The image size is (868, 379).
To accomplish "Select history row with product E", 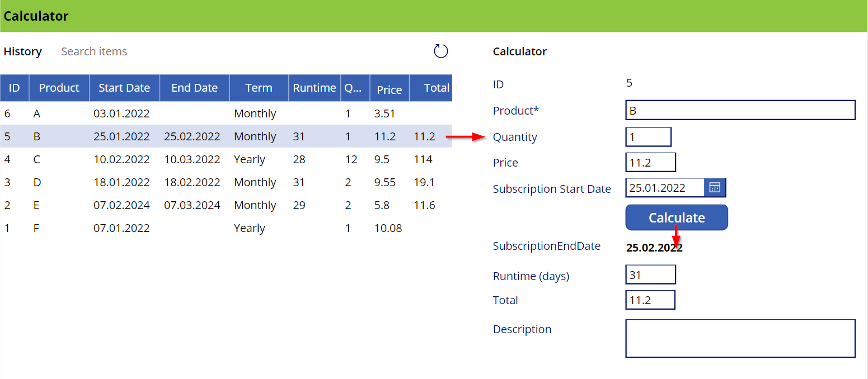I will pyautogui.click(x=224, y=205).
